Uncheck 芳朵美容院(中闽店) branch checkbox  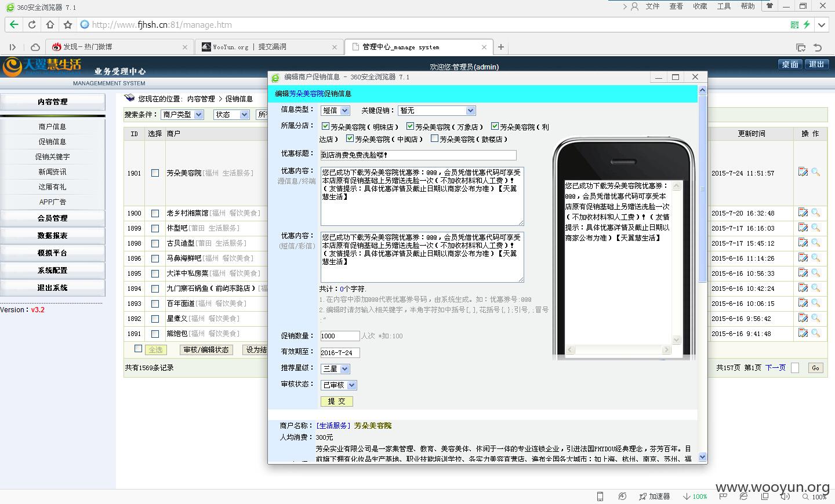(350, 138)
